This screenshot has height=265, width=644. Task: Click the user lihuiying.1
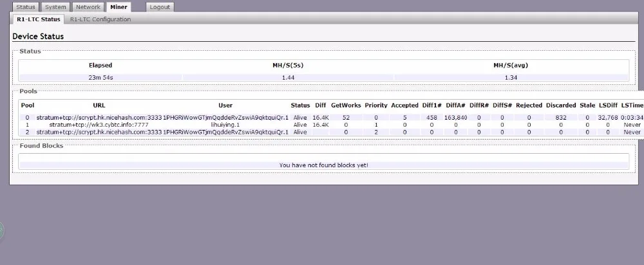coord(225,125)
